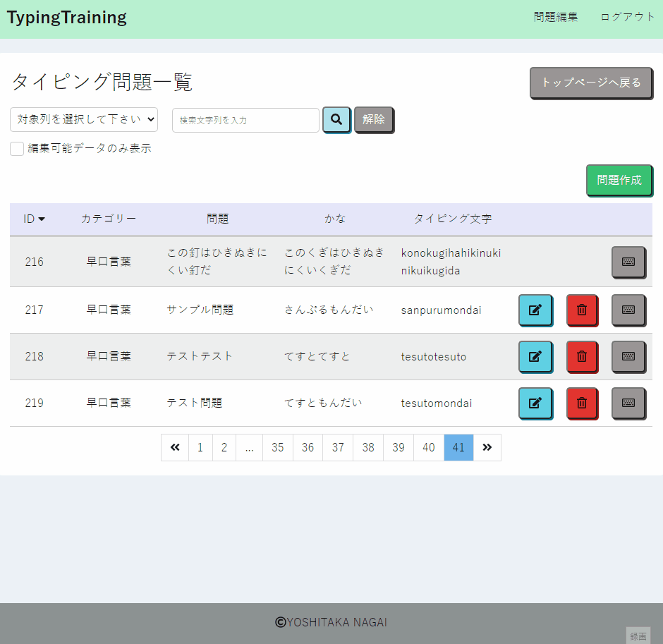
Task: Click the romaji text tesutotesuto
Action: click(433, 357)
